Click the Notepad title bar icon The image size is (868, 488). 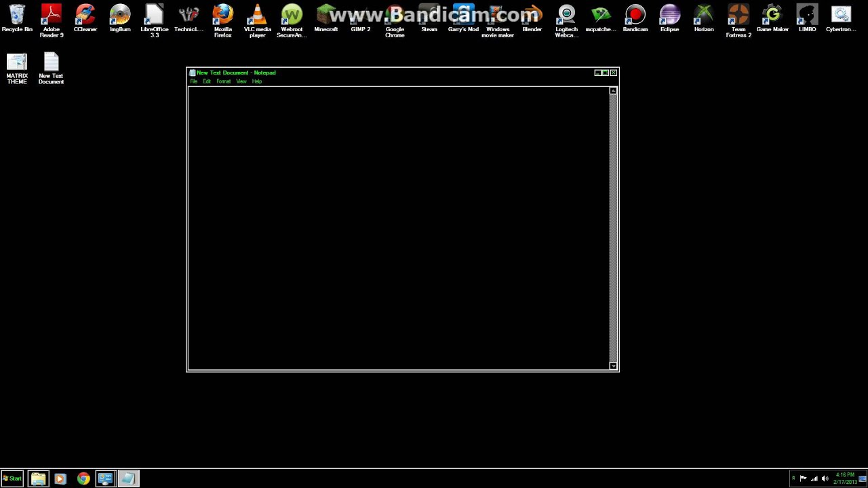pyautogui.click(x=193, y=73)
